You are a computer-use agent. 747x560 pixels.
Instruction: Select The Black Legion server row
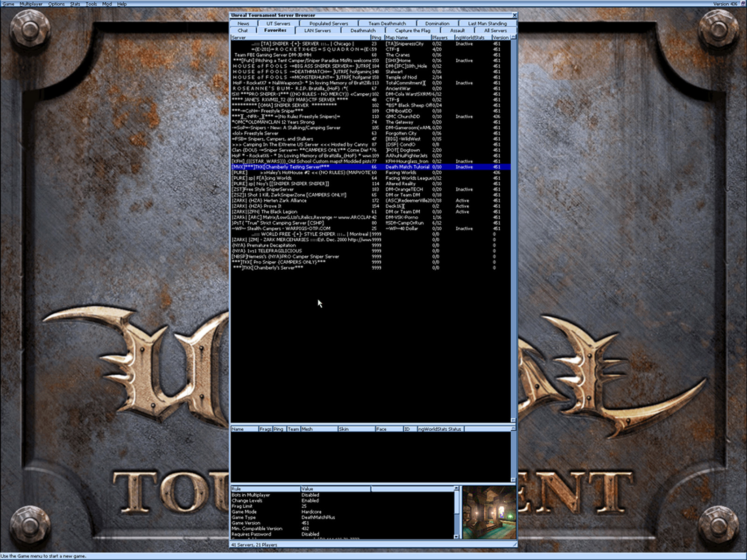click(371, 212)
